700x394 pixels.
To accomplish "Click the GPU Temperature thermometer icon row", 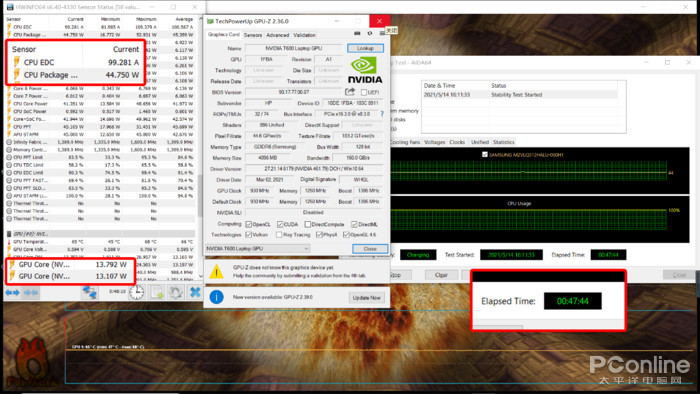I will [x=9, y=241].
